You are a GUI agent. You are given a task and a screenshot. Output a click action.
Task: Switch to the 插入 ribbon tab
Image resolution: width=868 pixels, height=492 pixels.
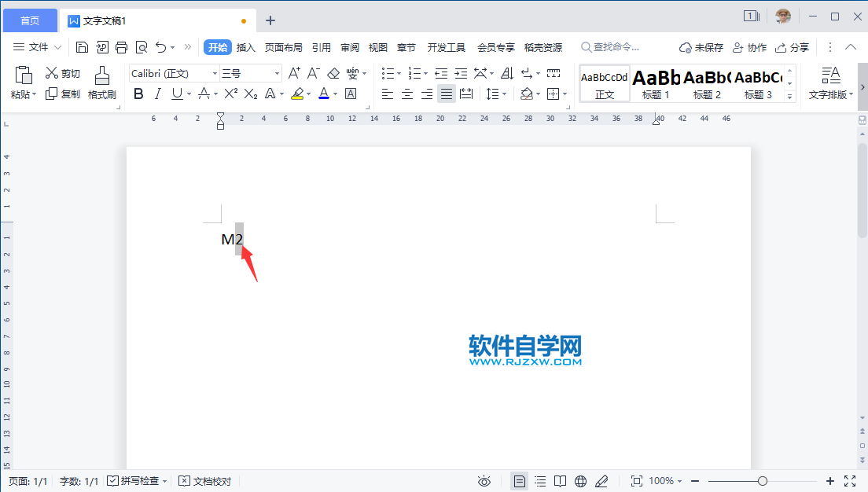(x=245, y=47)
